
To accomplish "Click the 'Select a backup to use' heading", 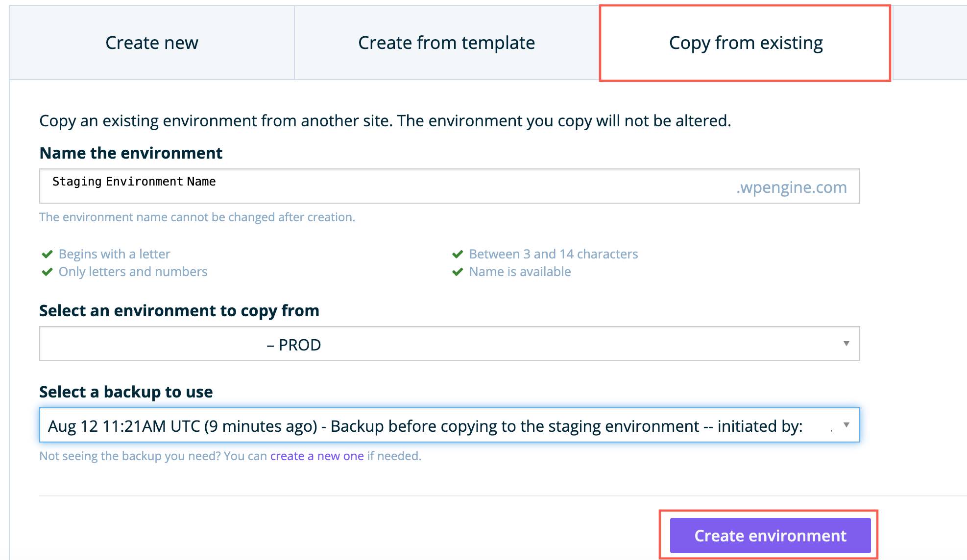I will [x=126, y=392].
